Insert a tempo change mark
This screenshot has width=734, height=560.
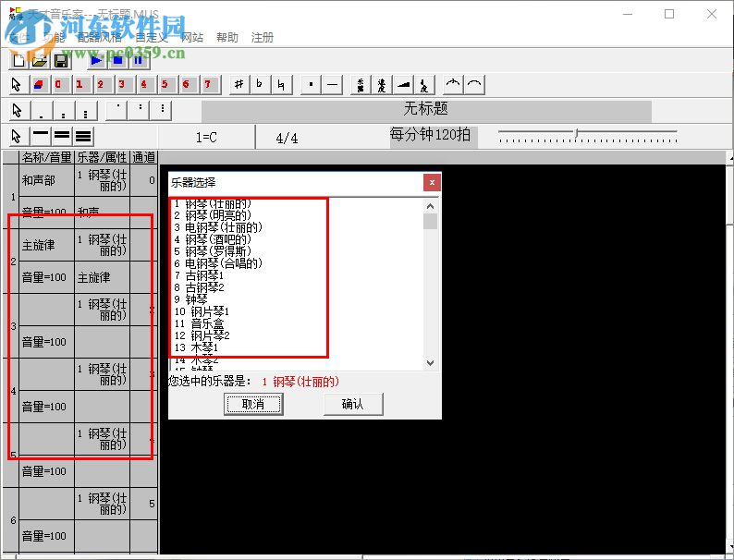coord(382,85)
